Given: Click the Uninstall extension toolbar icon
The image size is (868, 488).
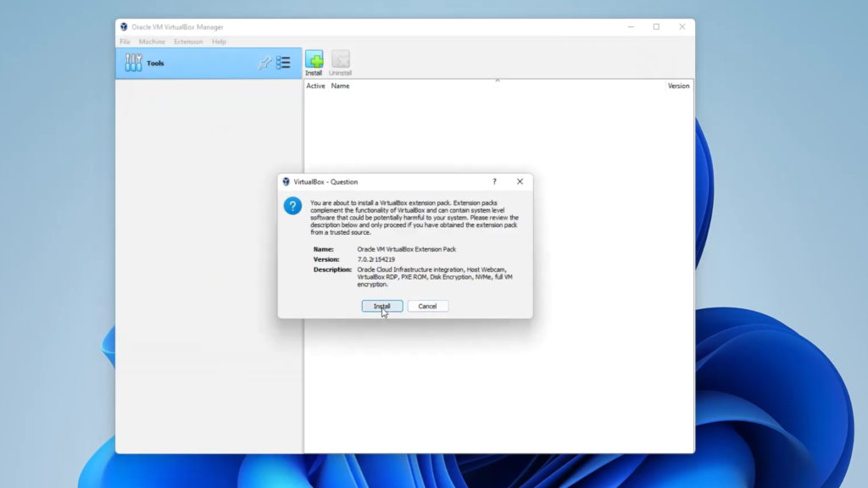Looking at the screenshot, I should [341, 63].
